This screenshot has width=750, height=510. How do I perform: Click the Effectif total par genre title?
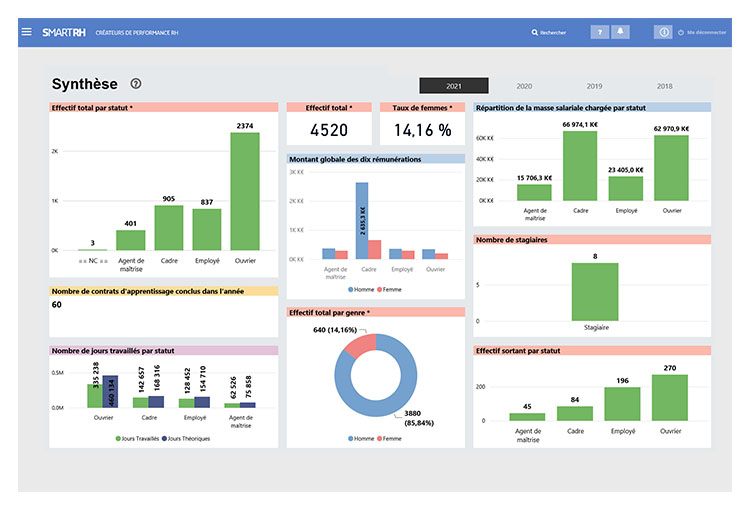329,312
